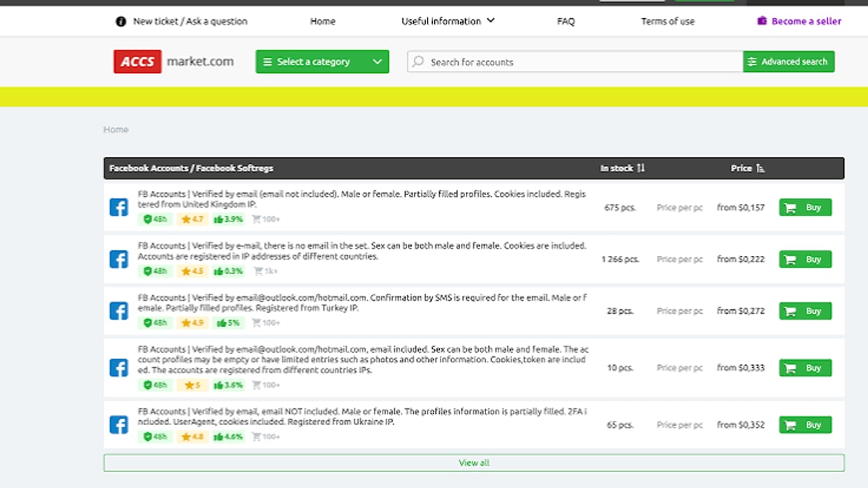
Task: Expand the Useful information menu
Action: tap(448, 22)
